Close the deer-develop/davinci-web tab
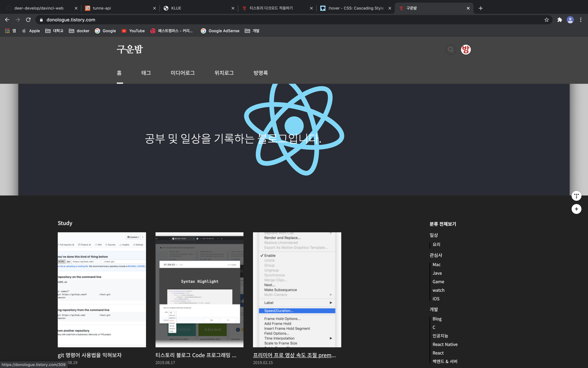588x368 pixels. (x=76, y=8)
